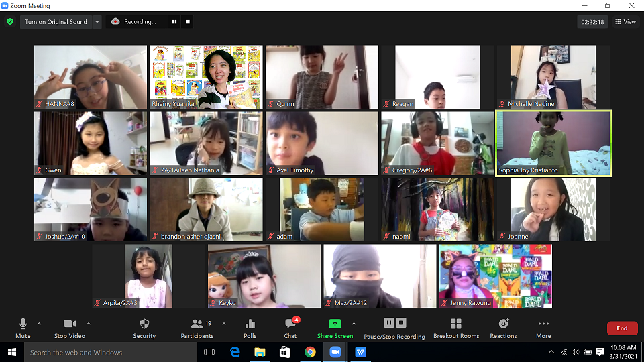Viewport: 644px width, 362px height.
Task: Open the View layout menu
Action: 625,21
